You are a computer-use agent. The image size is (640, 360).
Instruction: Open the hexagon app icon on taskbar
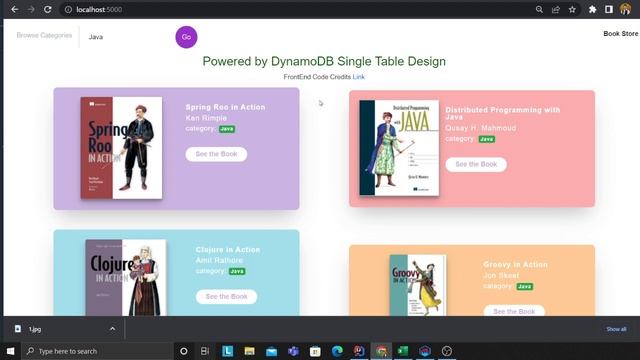[425, 351]
